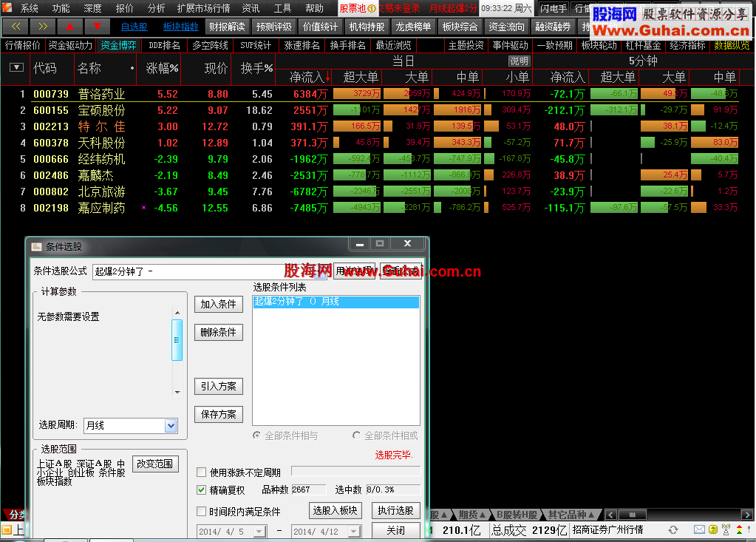The width and height of the screenshot is (756, 542).
Task: Open the end date 2014/4/12 dropdown
Action: (355, 532)
